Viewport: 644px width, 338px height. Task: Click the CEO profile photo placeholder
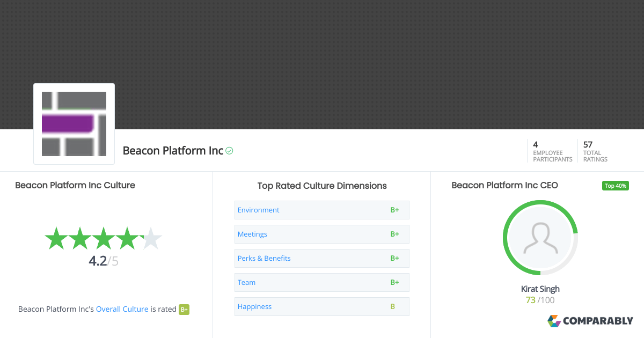click(x=540, y=237)
